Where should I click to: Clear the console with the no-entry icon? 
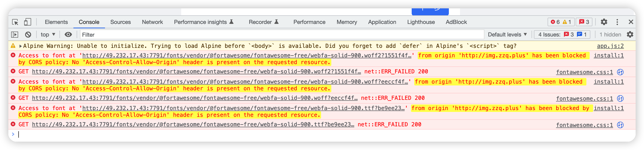[29, 35]
